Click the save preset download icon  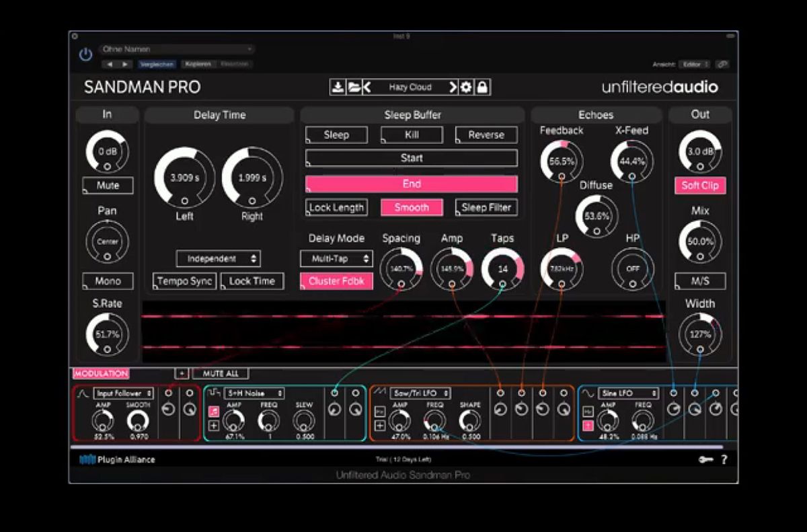(x=338, y=87)
